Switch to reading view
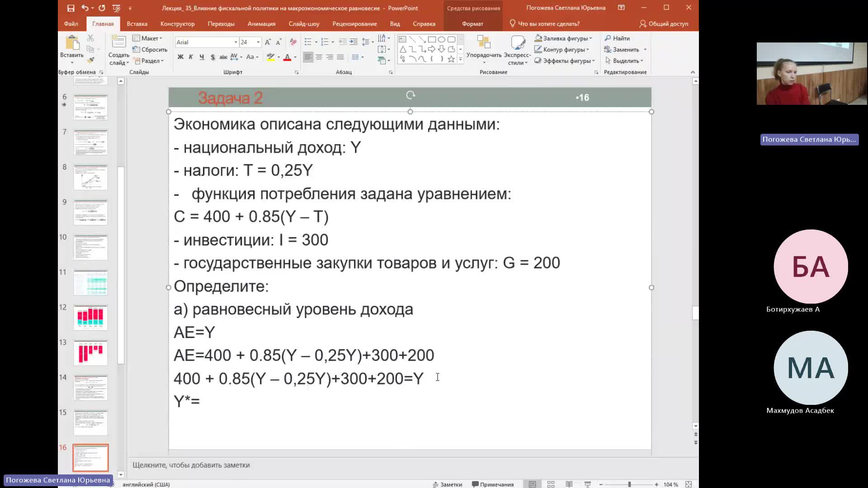Screen dimensions: 868x488 pos(569,484)
